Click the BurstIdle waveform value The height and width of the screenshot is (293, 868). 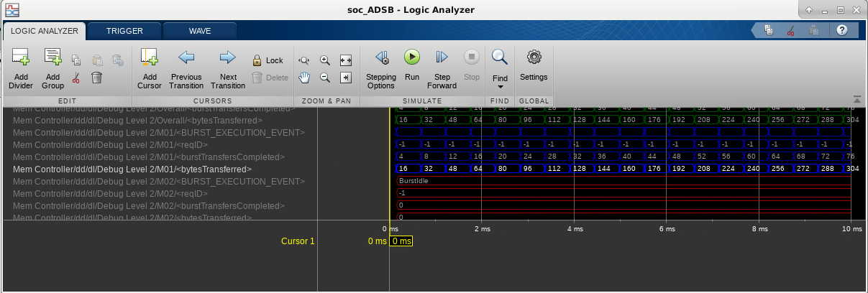click(x=412, y=182)
